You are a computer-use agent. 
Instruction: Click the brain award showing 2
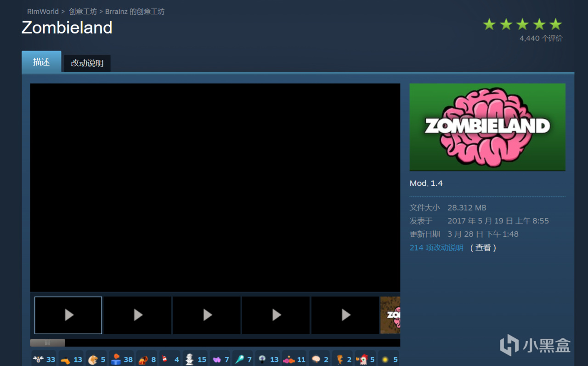pos(319,359)
